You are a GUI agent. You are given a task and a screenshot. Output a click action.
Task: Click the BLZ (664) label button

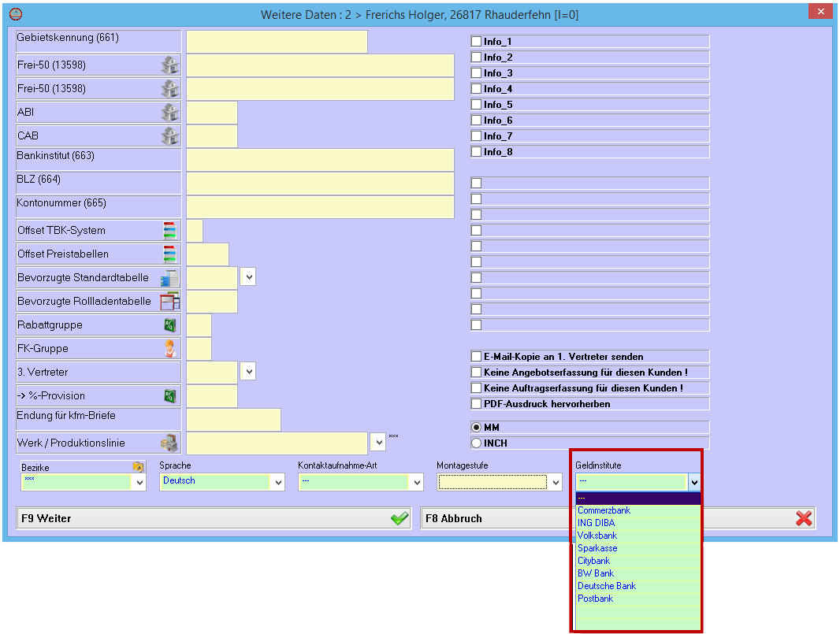pyautogui.click(x=98, y=184)
